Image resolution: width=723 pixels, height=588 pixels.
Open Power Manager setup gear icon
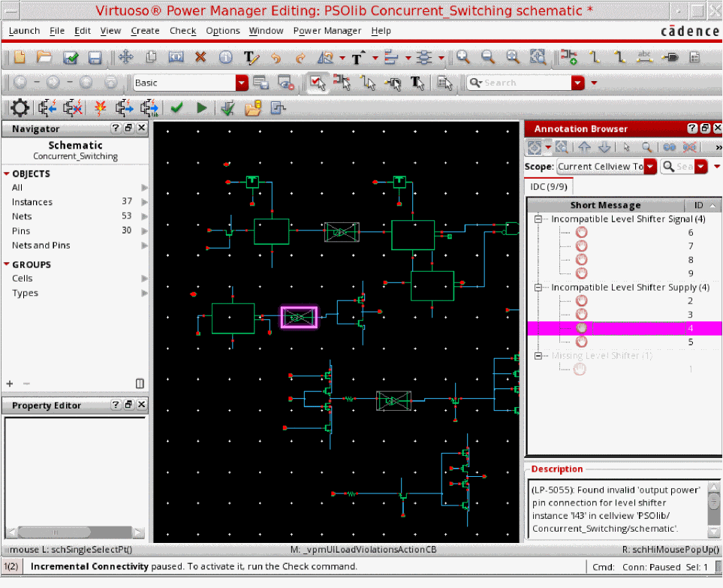pos(20,108)
